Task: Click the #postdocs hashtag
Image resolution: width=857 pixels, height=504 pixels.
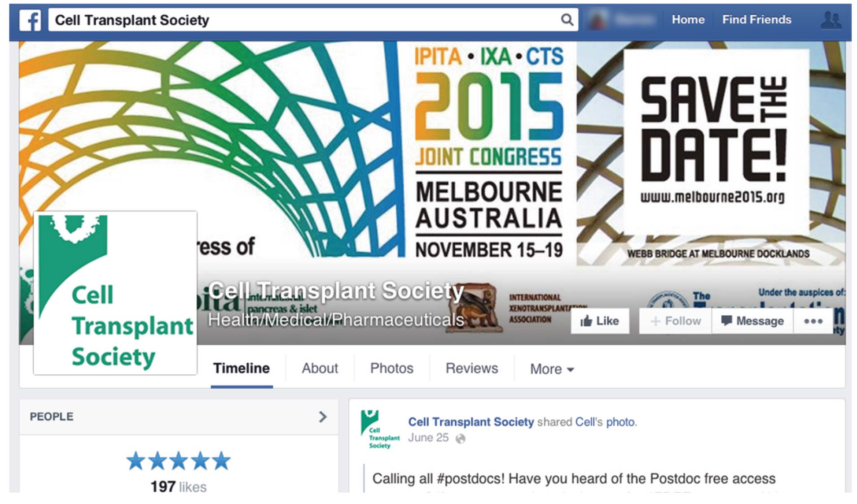Action: coord(470,478)
